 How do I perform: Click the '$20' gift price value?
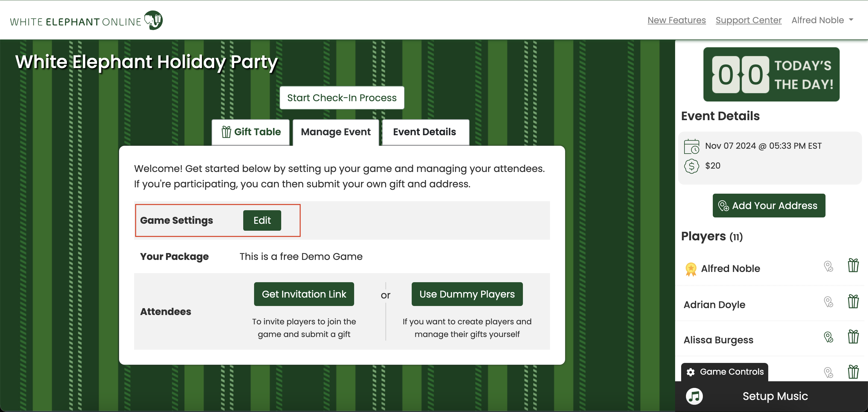[x=713, y=166]
